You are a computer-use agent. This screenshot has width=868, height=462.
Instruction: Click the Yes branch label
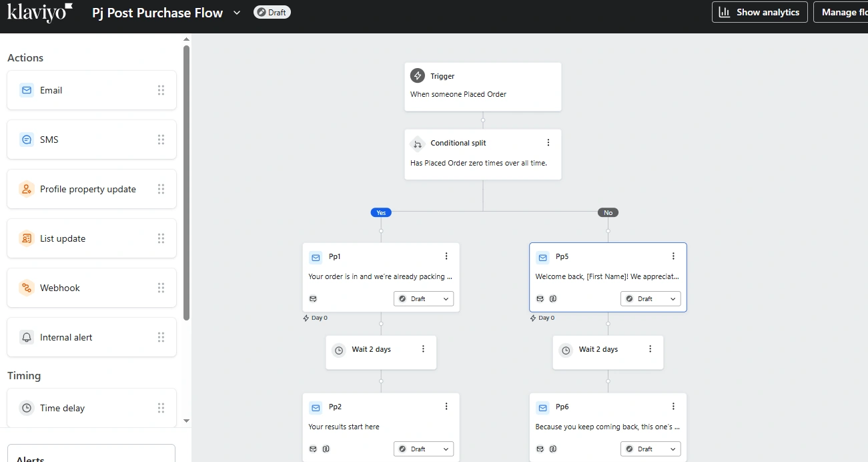(381, 212)
